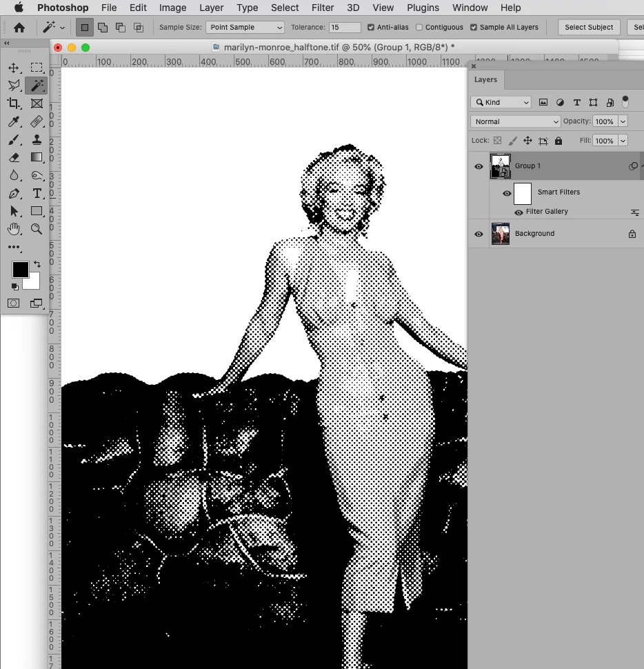Select the Zoom tool
Image resolution: width=644 pixels, height=669 pixels.
coord(37,229)
